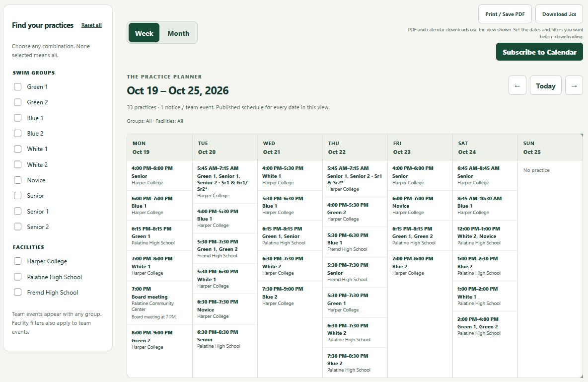Open Tuesday Green 1, Green 2 Fremd practice

(225, 248)
